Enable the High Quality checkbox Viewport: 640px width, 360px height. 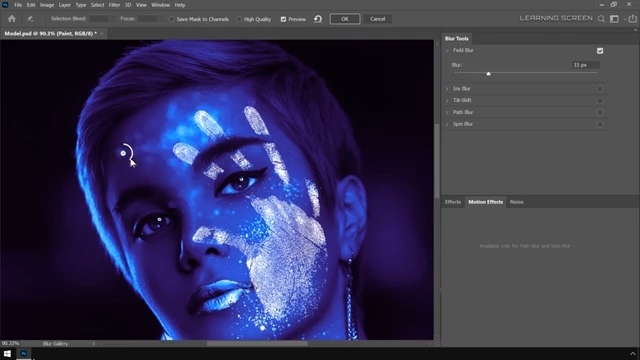[x=239, y=19]
